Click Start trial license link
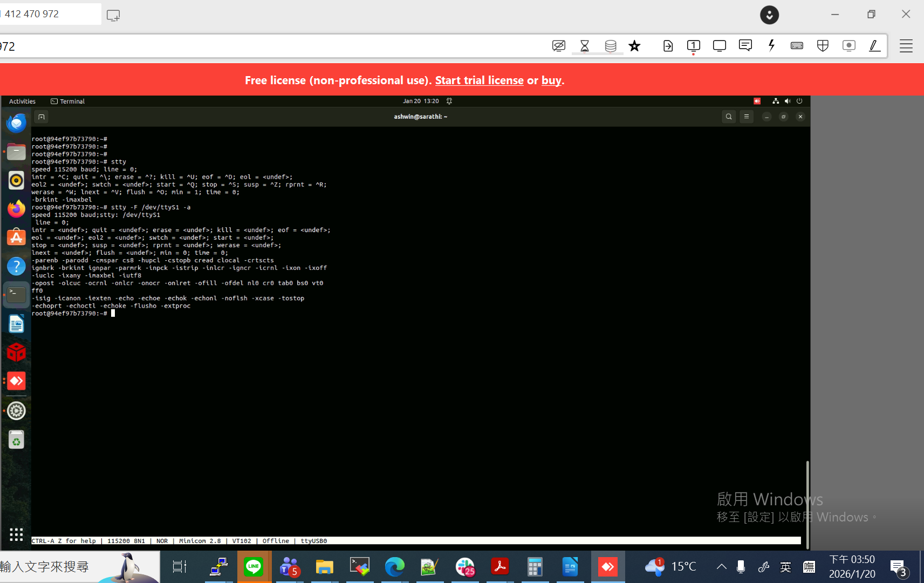 [480, 80]
